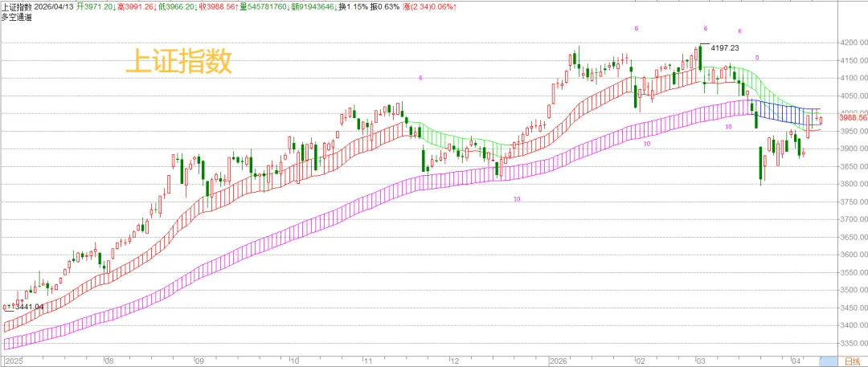Click the date 2026/04/13 in header

53,7
